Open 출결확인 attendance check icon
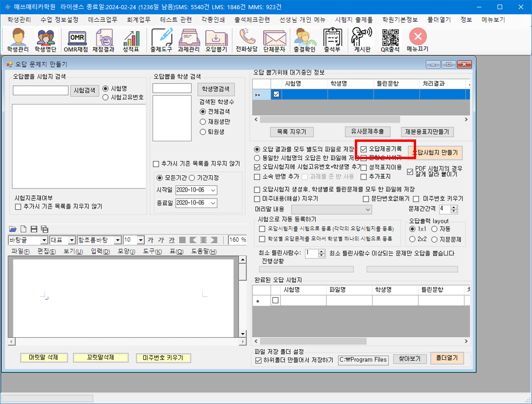 305,40
